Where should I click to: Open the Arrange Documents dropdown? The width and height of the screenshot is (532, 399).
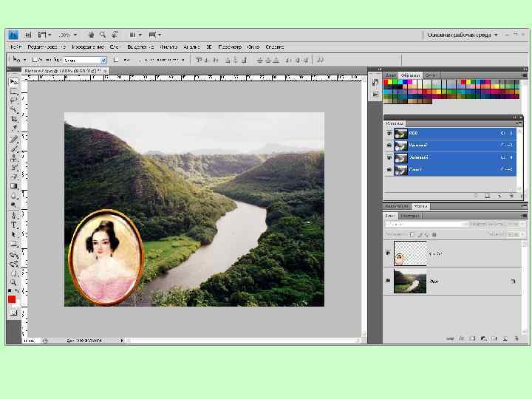click(x=135, y=35)
